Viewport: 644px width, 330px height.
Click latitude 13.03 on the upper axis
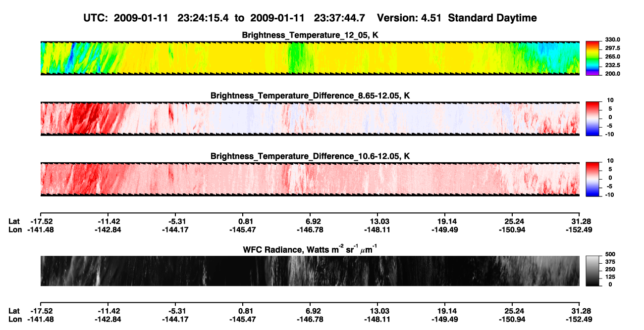[378, 222]
